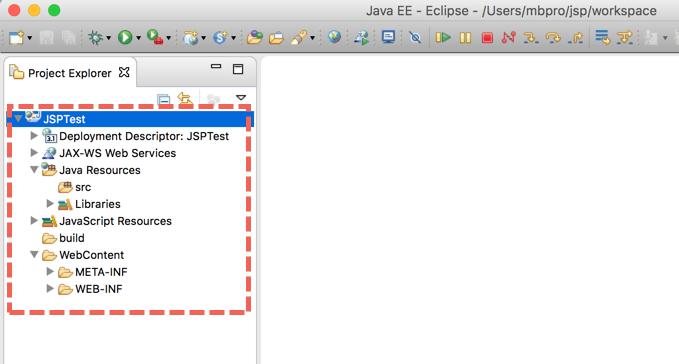
Task: Select Deployment Descriptor: JSPTest item
Action: point(144,136)
